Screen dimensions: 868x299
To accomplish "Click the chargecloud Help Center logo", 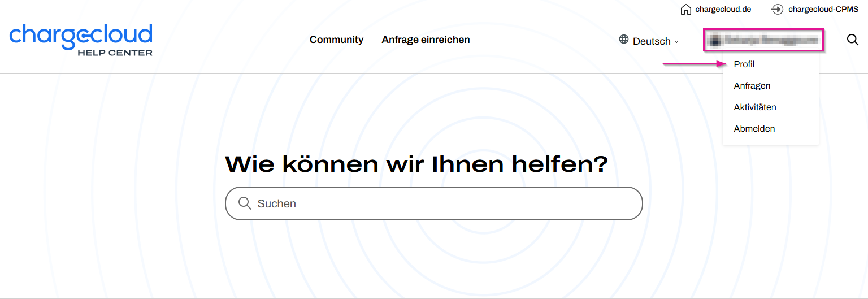I will coord(81,40).
